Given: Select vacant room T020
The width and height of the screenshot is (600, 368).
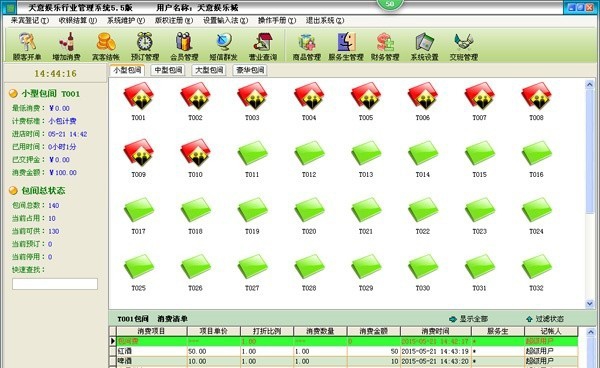Looking at the screenshot, I should pyautogui.click(x=309, y=215).
